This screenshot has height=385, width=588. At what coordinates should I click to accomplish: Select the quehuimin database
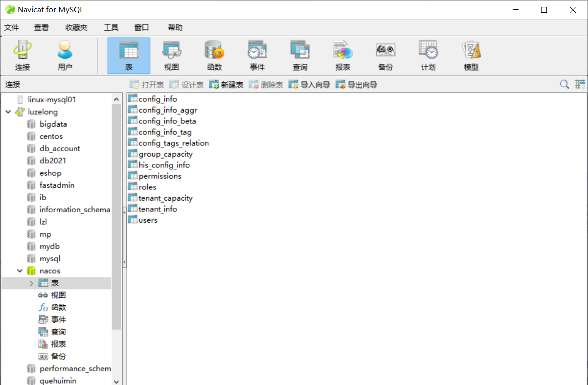[58, 381]
